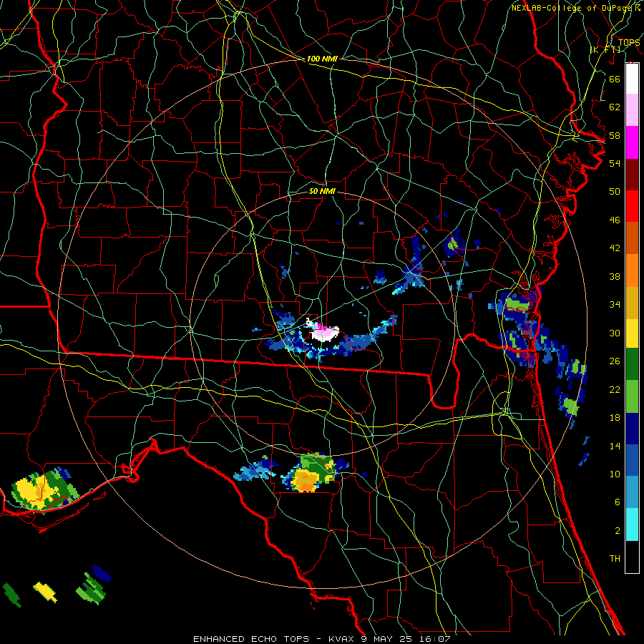The width and height of the screenshot is (644, 644).
Task: Click the legend value "22"
Action: tap(615, 389)
